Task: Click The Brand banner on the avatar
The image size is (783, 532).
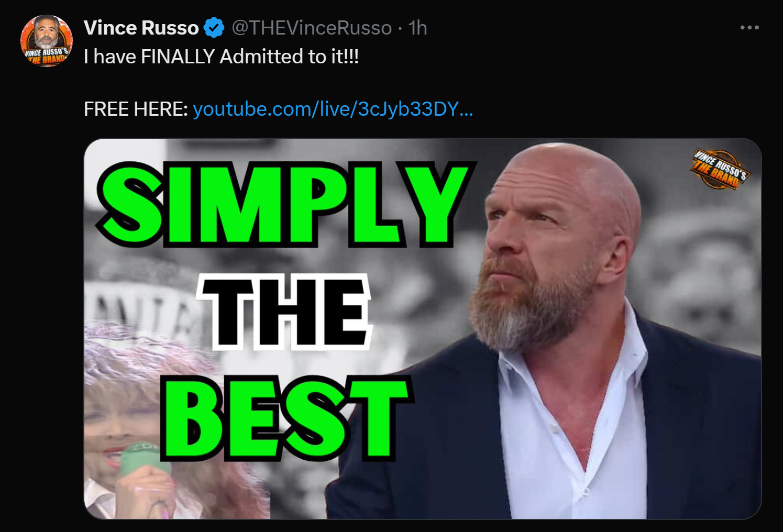Action: click(47, 56)
